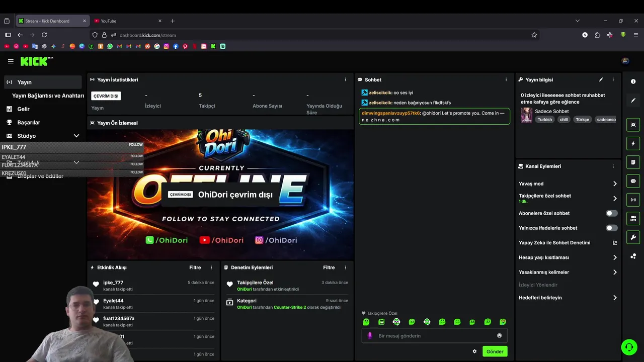Click the purple microphone icon in chat input

[x=370, y=335]
